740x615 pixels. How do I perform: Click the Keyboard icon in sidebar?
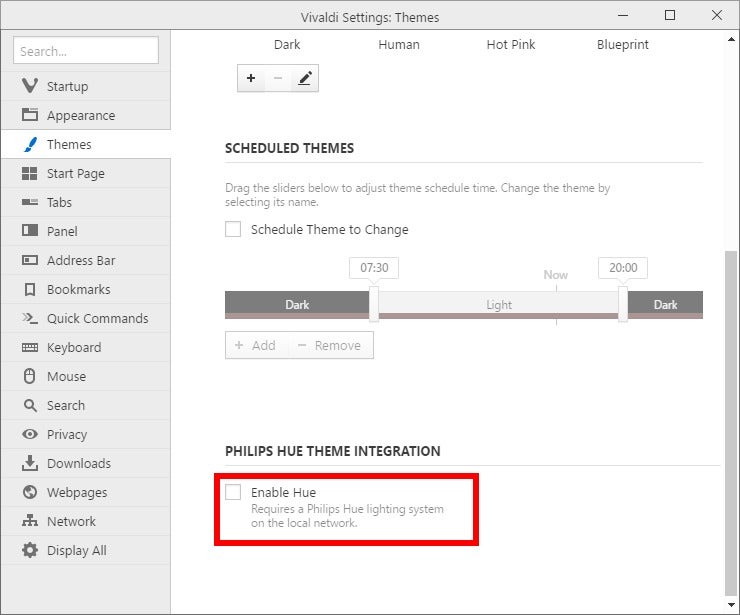tap(30, 347)
